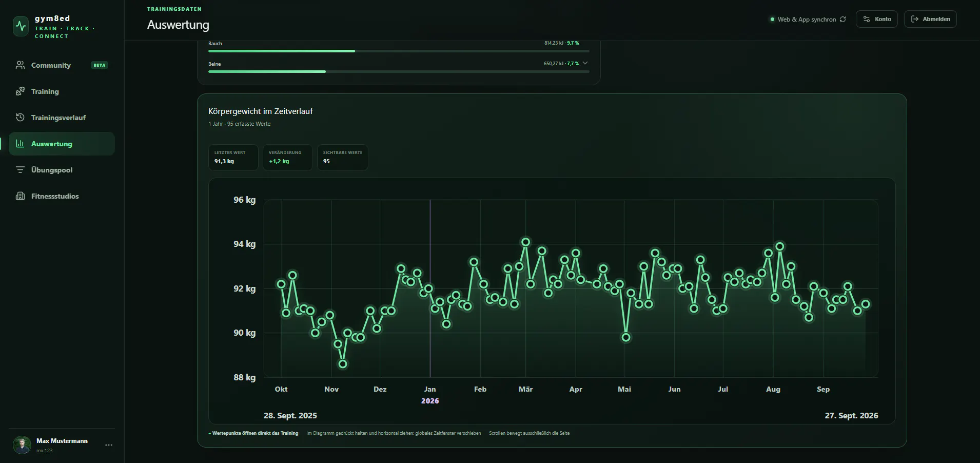This screenshot has height=463, width=980.
Task: Click the Beine progress bar
Action: click(x=399, y=72)
